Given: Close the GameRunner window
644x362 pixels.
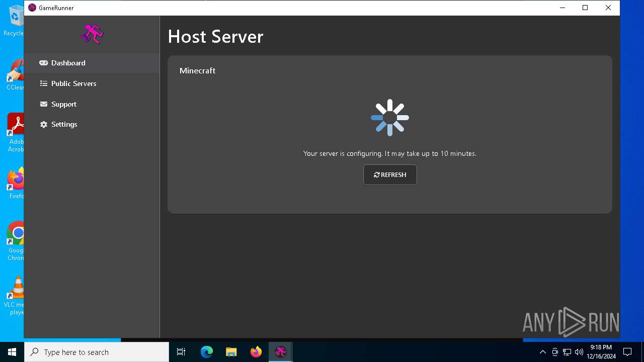Looking at the screenshot, I should click(608, 8).
